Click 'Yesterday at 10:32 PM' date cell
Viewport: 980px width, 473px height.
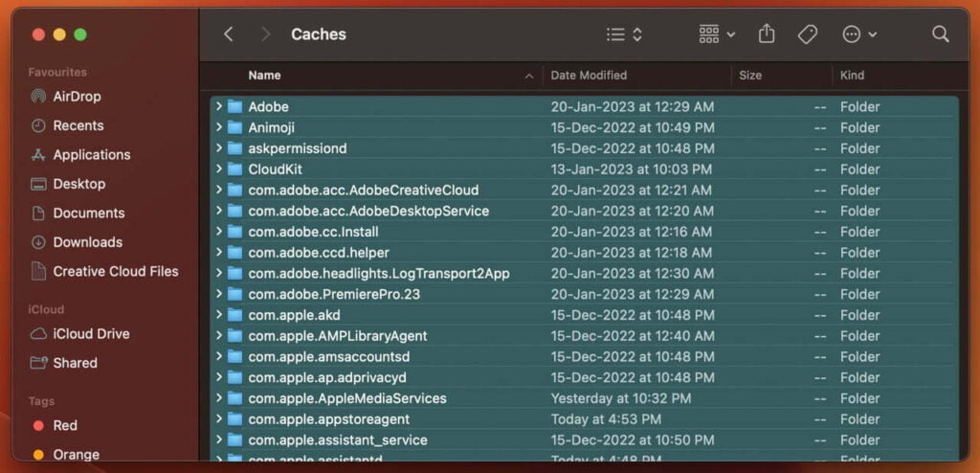point(620,398)
